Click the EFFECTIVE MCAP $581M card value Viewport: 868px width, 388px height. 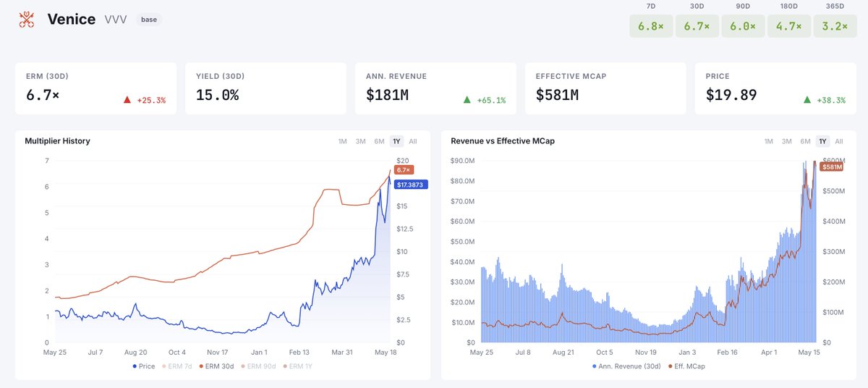557,95
